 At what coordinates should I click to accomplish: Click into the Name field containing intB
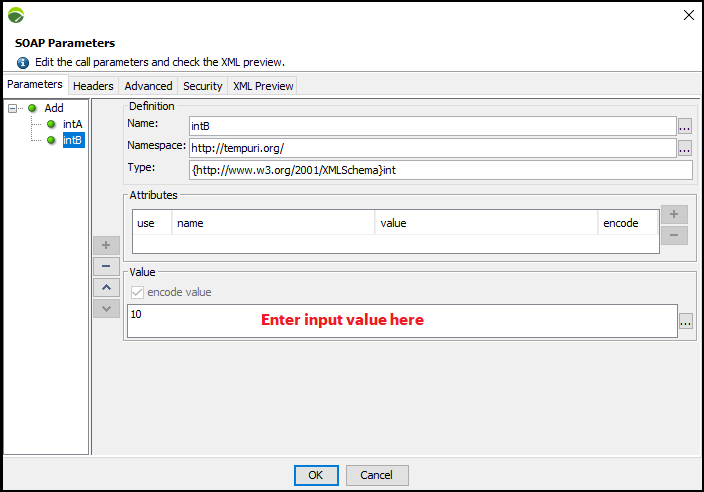coord(433,126)
